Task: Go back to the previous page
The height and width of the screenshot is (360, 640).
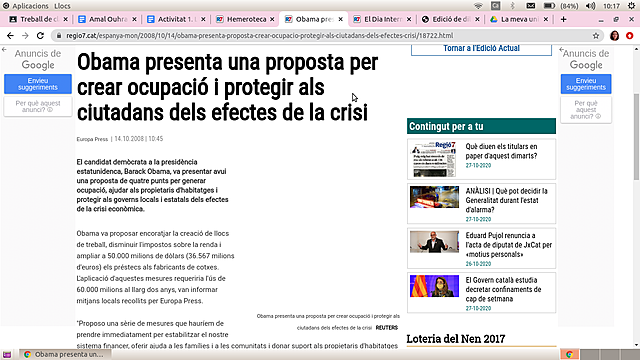Action: pos(10,36)
